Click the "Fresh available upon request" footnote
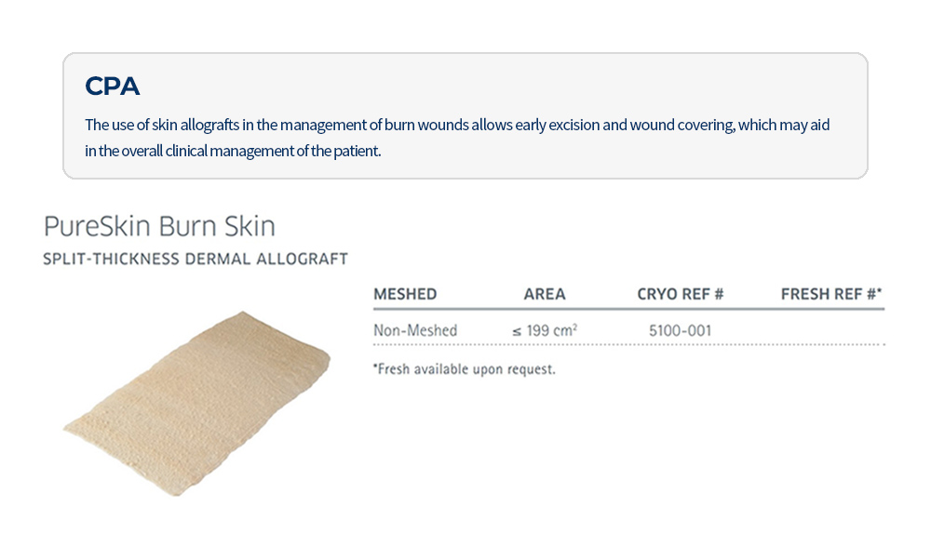 pos(465,369)
